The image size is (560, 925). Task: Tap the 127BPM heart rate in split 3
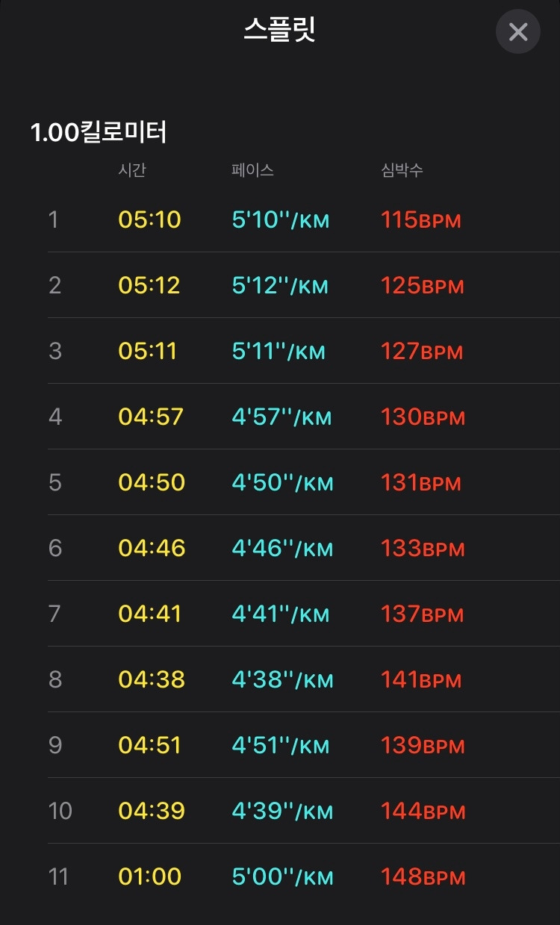click(422, 351)
